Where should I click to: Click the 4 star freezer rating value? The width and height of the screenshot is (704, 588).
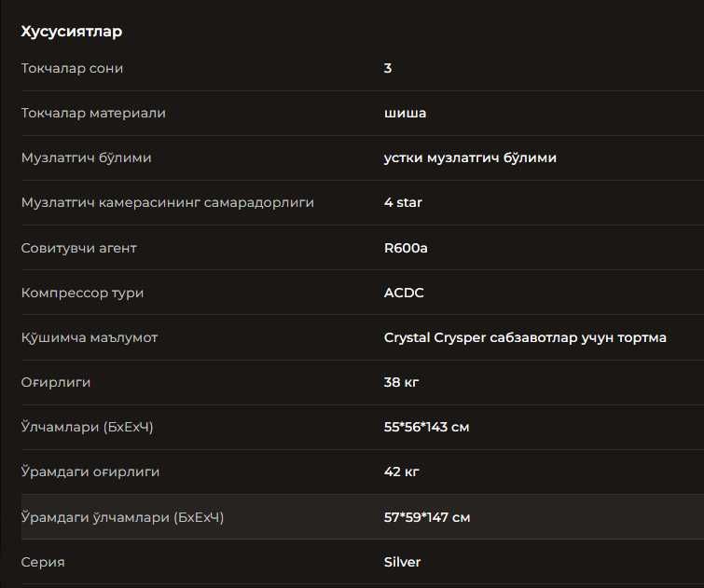click(403, 202)
